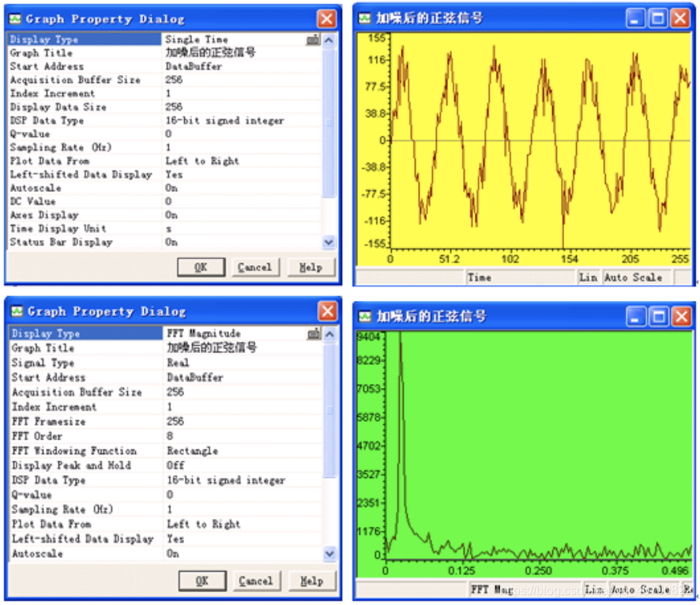Viewport: 700px width, 605px height.
Task: Open the FFT Magnitude display type dropdown
Action: [314, 333]
